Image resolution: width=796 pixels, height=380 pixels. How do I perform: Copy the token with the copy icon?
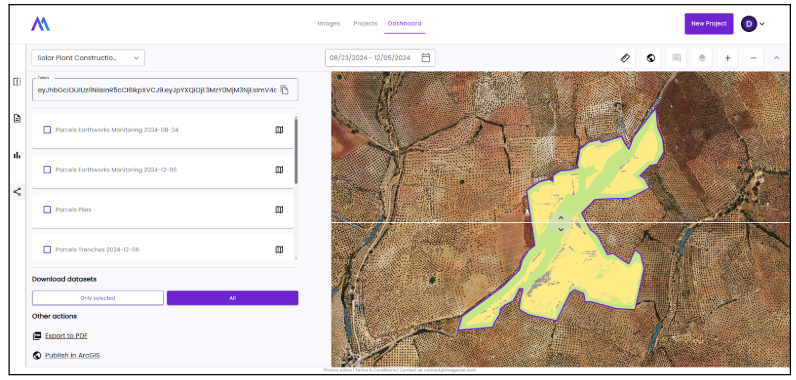(285, 90)
